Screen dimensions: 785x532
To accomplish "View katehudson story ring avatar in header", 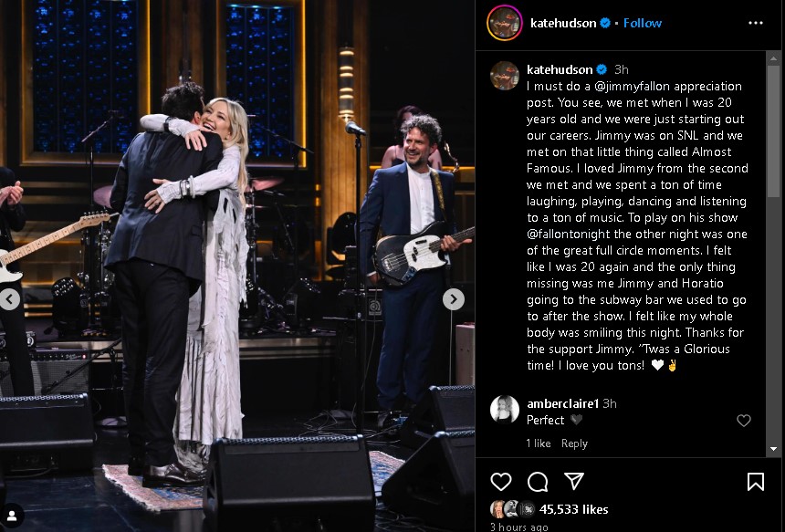I will (x=504, y=23).
